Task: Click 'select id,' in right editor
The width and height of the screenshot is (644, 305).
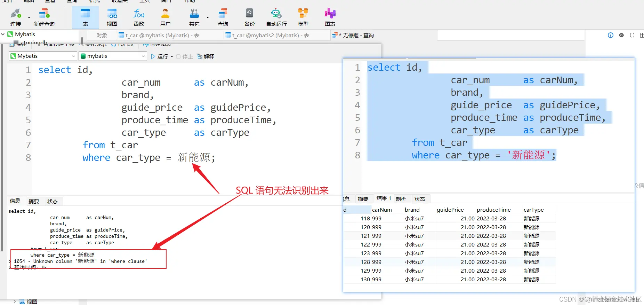Action: (x=395, y=67)
